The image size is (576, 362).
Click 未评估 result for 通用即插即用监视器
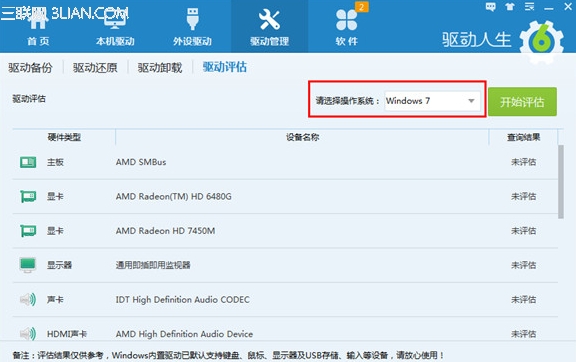(x=523, y=265)
